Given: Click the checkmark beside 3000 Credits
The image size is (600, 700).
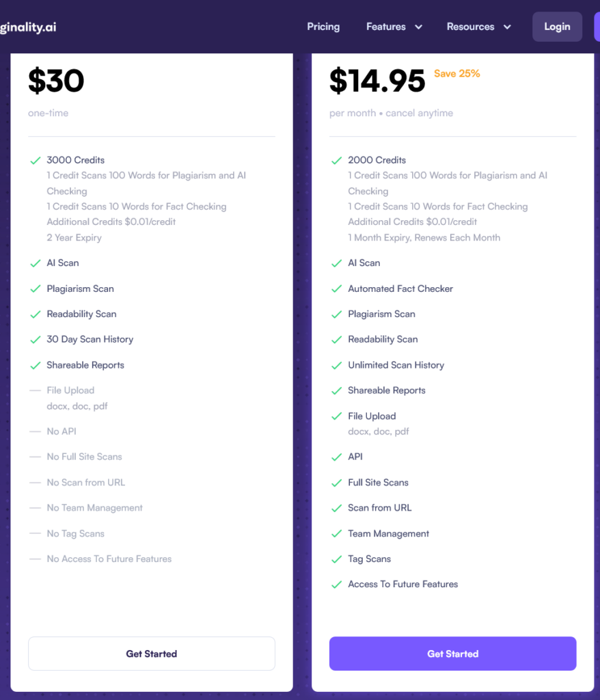Looking at the screenshot, I should (x=36, y=160).
